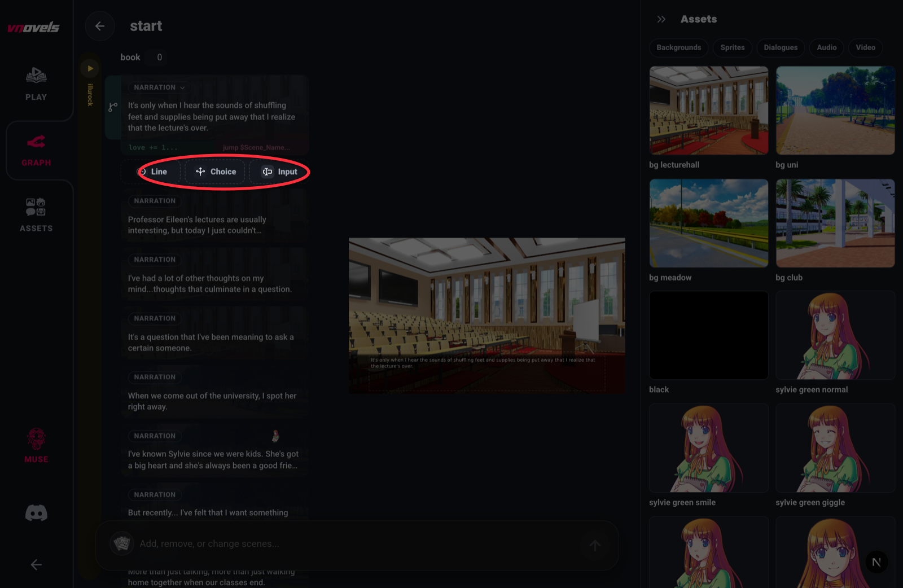The image size is (903, 588).
Task: Switch to the Video assets tab
Action: coord(865,47)
